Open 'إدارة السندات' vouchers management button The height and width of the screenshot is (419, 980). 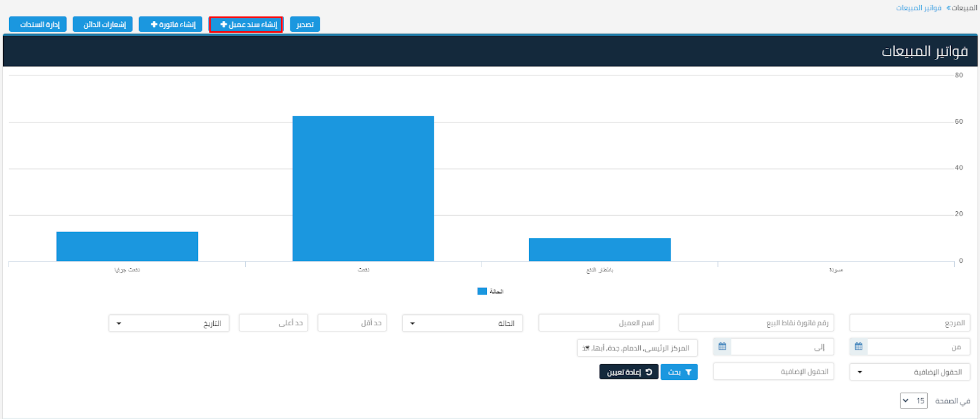tap(38, 25)
